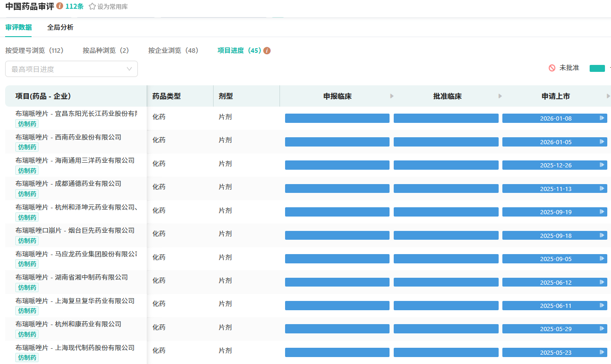Open 布瑞哌唑片 - 西南药业股份有限公司 project
The width and height of the screenshot is (611, 364).
coord(68,137)
